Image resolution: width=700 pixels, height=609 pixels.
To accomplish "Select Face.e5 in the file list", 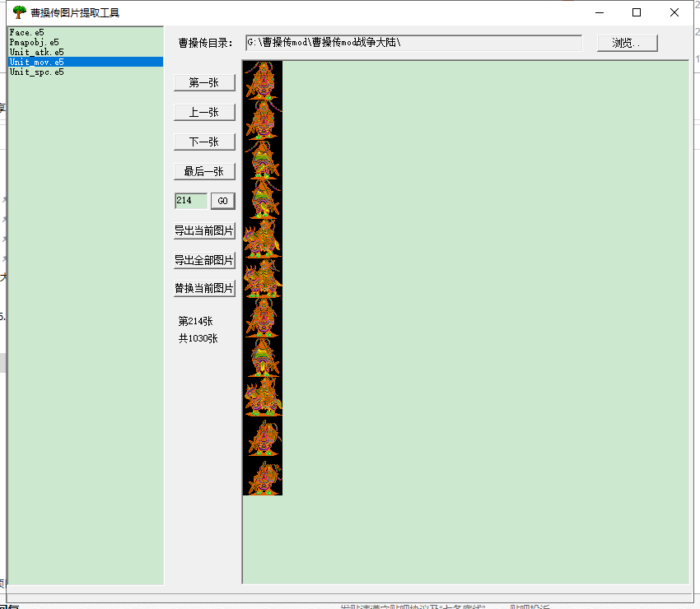I will coord(26,32).
